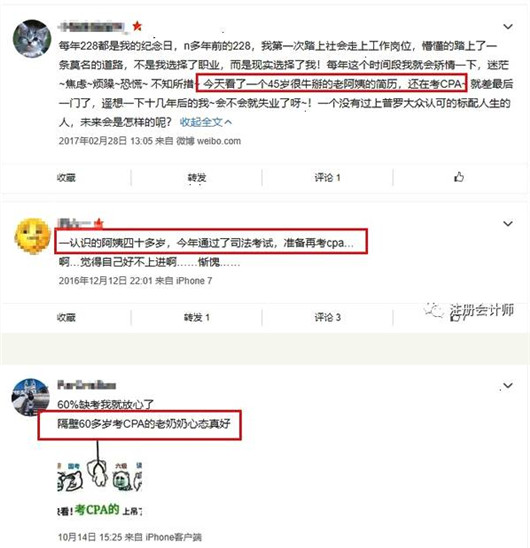Click 收藏 under the first post
This screenshot has width=530, height=548.
tap(66, 178)
